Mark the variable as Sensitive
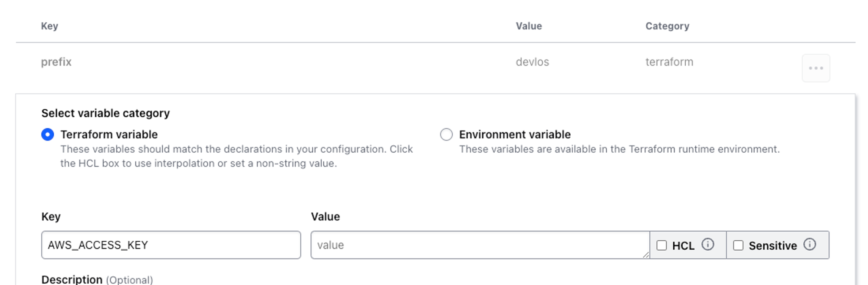Image resolution: width=868 pixels, height=285 pixels. pos(738,246)
